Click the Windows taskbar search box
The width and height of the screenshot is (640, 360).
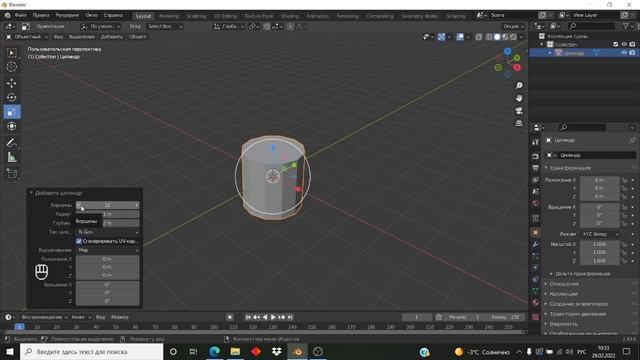click(x=91, y=351)
